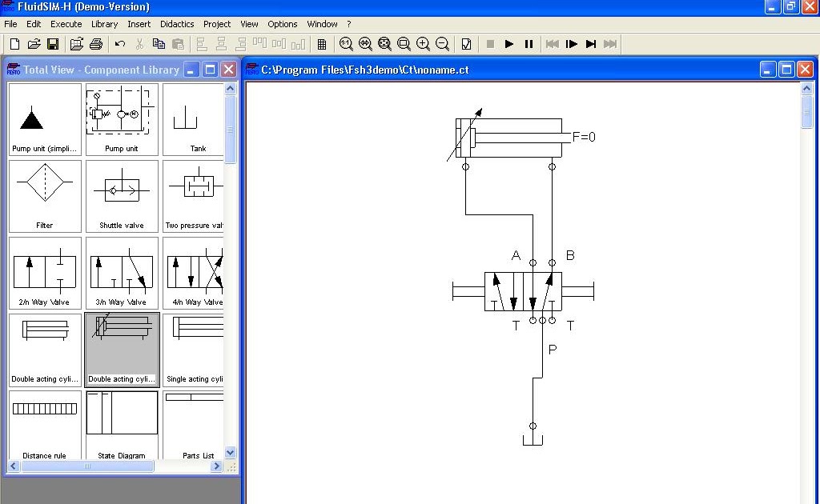This screenshot has height=504, width=820.
Task: Select the cylinder in the circuit
Action: pyautogui.click(x=508, y=138)
